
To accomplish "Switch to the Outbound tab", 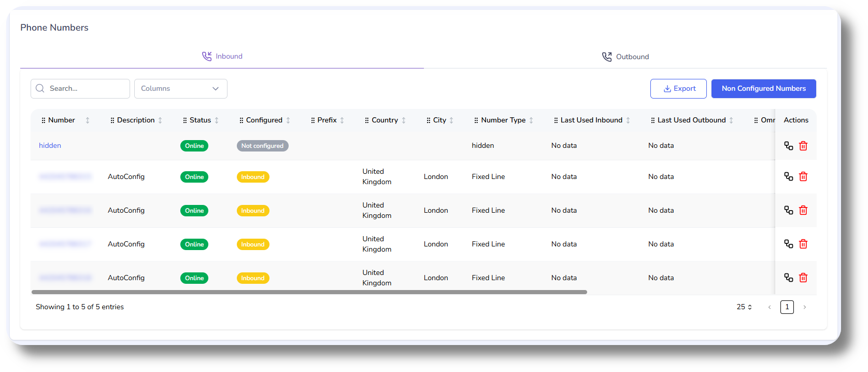I will coord(625,57).
